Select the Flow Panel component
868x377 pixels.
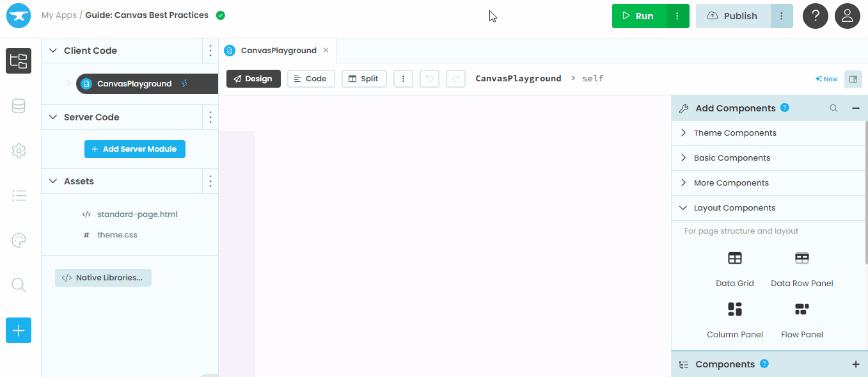coord(801,319)
